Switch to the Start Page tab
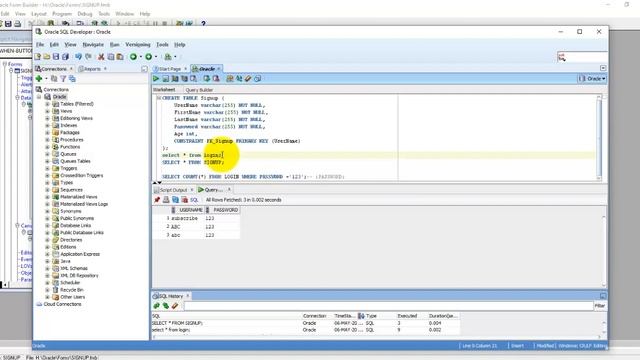This screenshot has width=640, height=360. (x=169, y=69)
